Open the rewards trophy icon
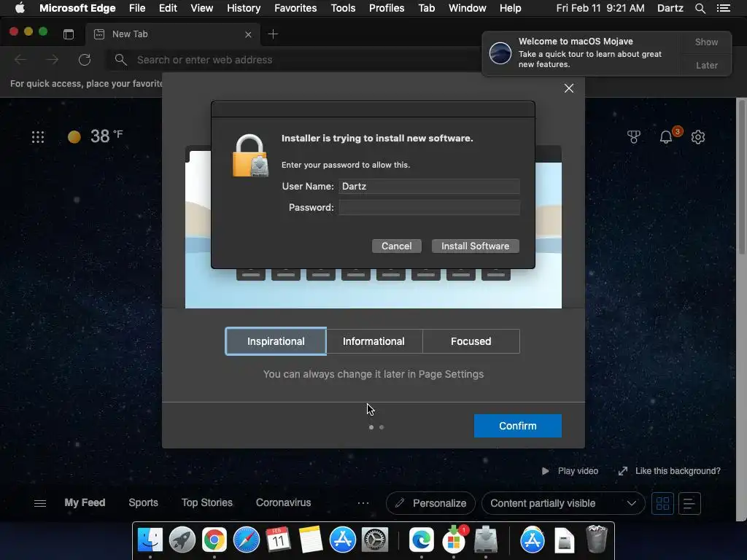747x560 pixels. (x=634, y=137)
